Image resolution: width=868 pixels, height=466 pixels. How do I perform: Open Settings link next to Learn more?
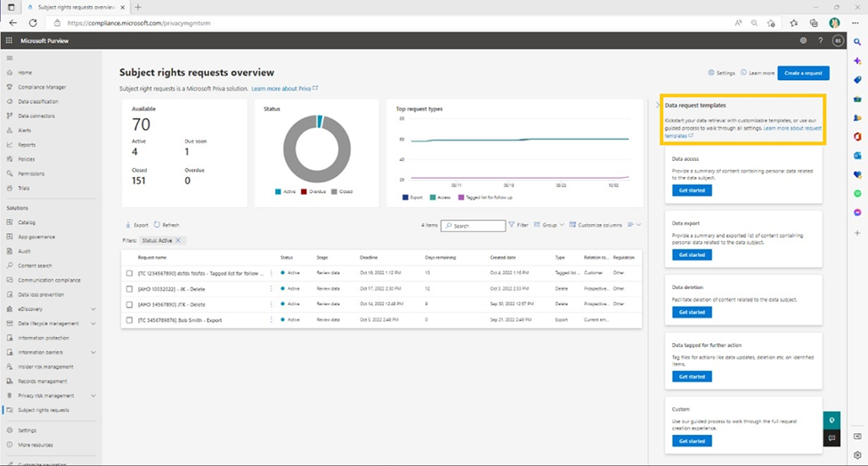point(722,73)
